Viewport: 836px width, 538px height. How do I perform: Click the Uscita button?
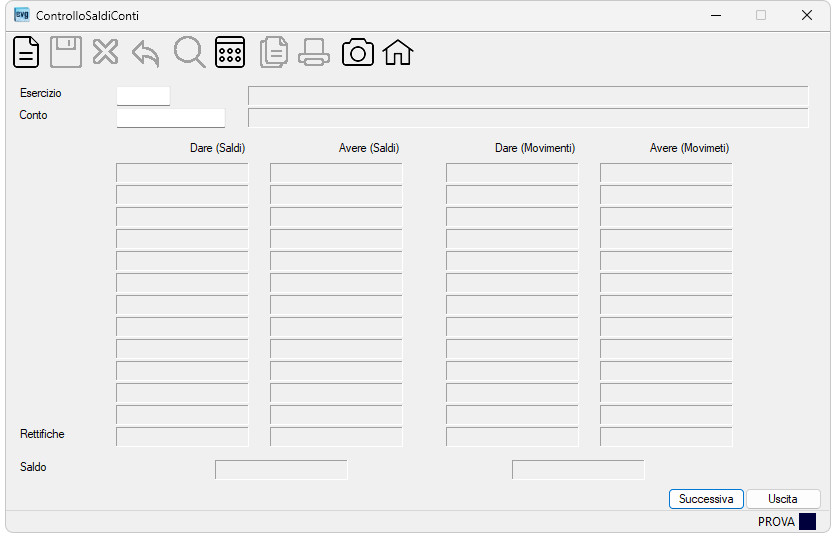783,499
